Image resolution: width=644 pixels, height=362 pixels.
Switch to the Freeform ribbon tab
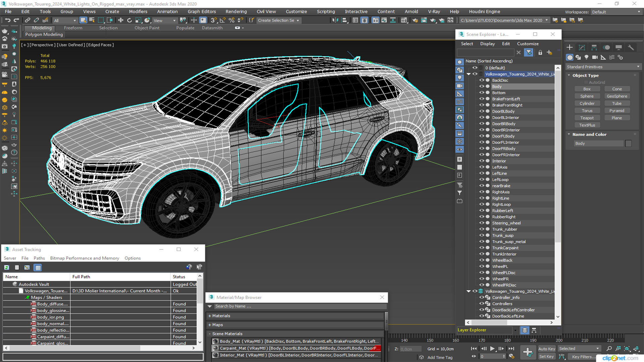[73, 28]
